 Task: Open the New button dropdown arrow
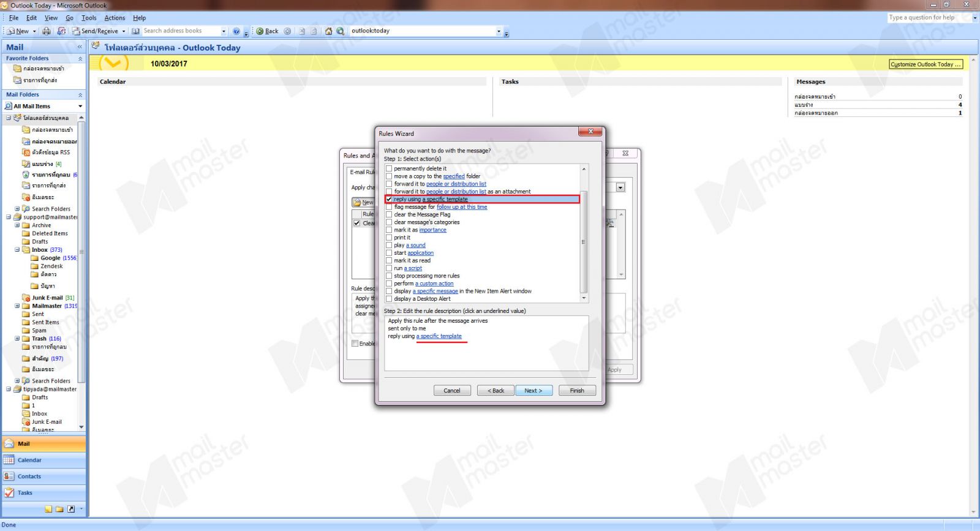(34, 31)
